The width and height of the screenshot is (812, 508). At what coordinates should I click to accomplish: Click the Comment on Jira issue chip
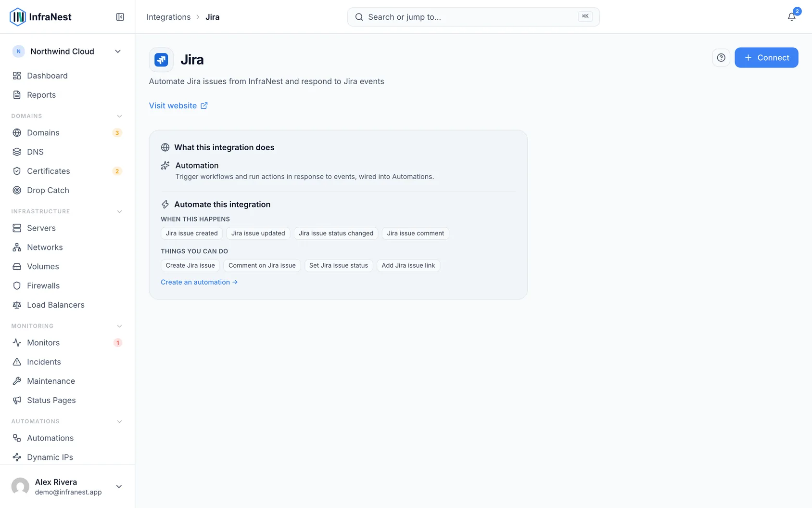(x=262, y=265)
